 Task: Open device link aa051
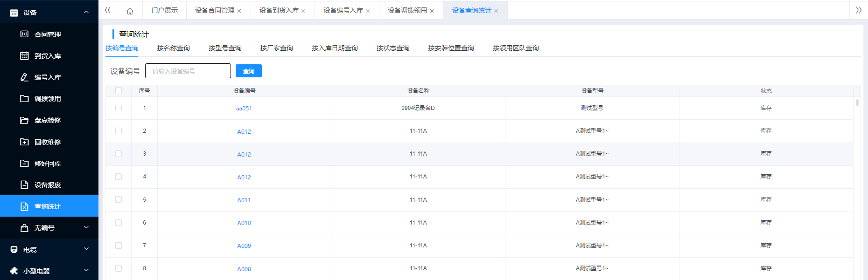pos(244,109)
